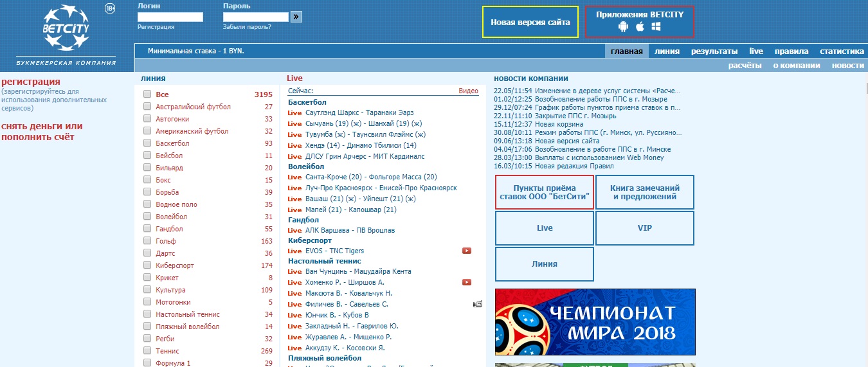
Task: Check the Регби checkbox
Action: (x=147, y=338)
